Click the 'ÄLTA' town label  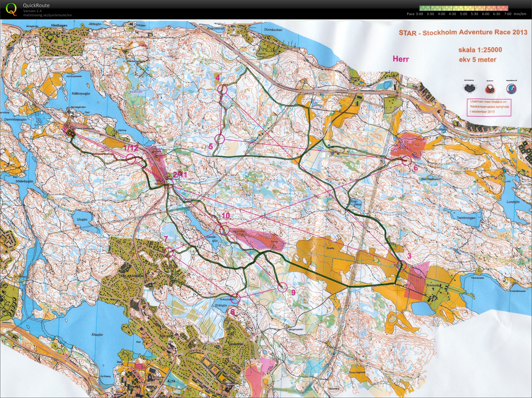[171, 381]
